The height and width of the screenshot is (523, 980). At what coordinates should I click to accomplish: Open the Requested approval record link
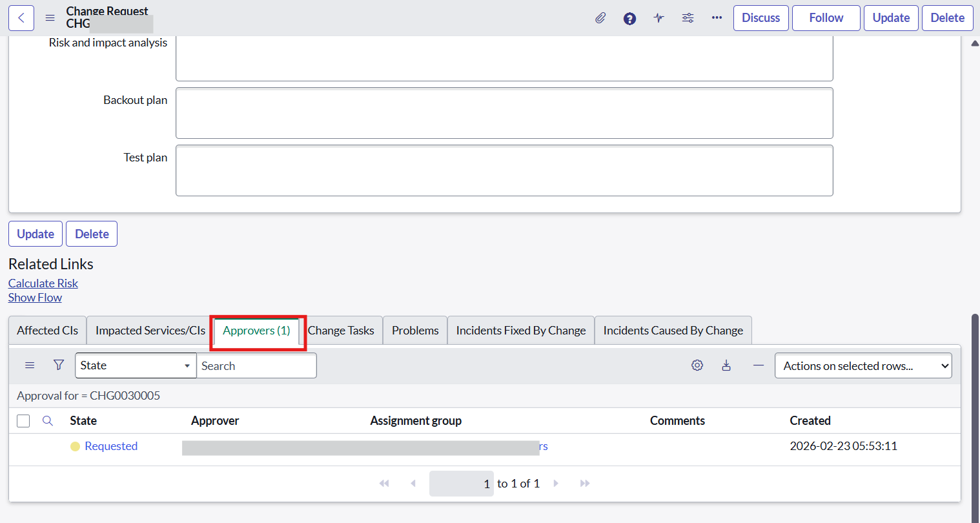pos(111,446)
